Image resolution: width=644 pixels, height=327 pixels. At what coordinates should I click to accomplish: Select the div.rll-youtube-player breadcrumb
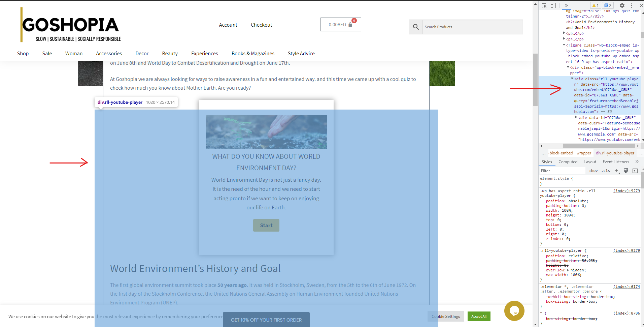click(x=615, y=153)
